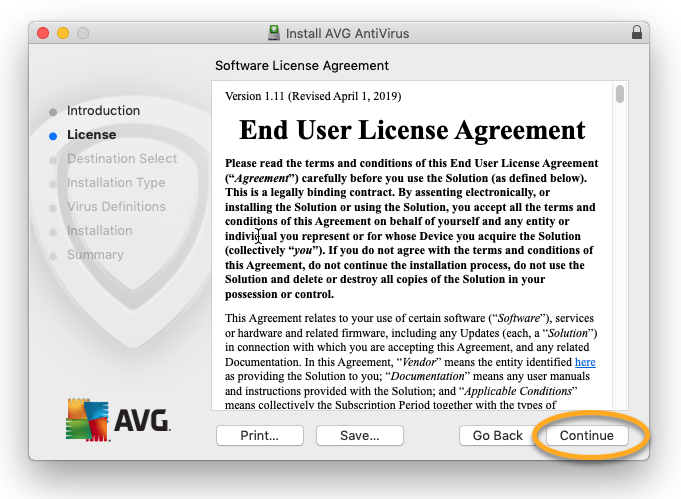
Task: Click the Destination Select step
Action: [122, 159]
